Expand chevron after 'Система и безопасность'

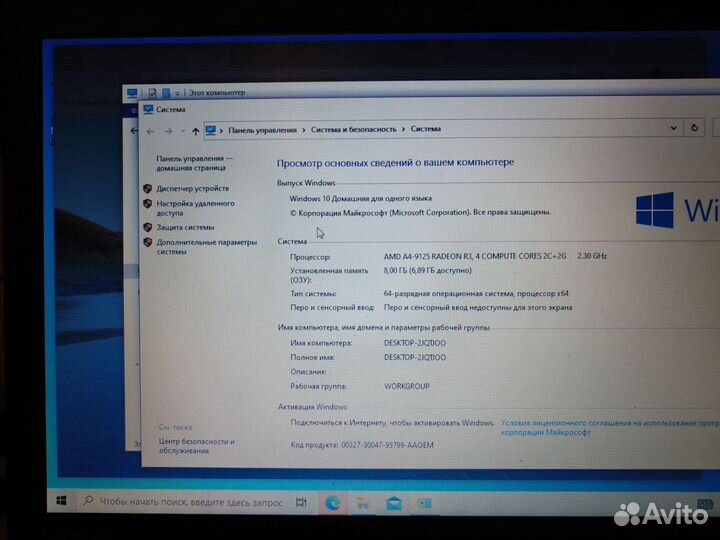[x=403, y=129]
